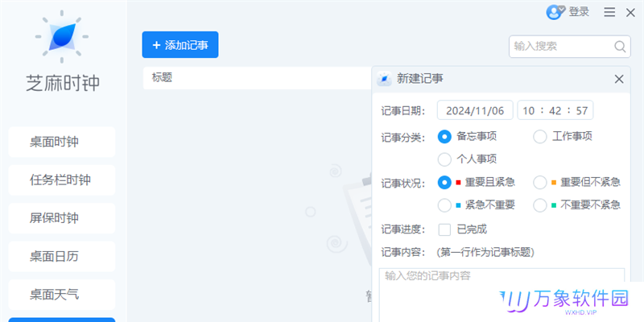Select the 工作事项 radio button
The height and width of the screenshot is (322, 644).
540,137
